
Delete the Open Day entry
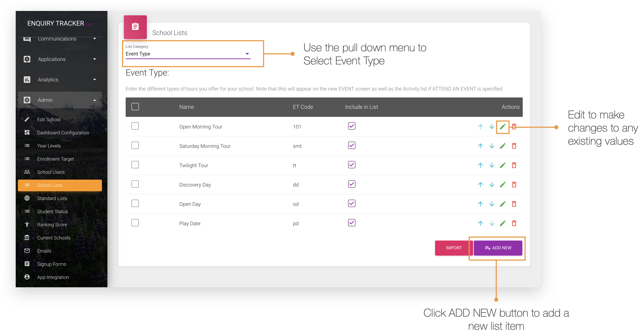click(514, 204)
